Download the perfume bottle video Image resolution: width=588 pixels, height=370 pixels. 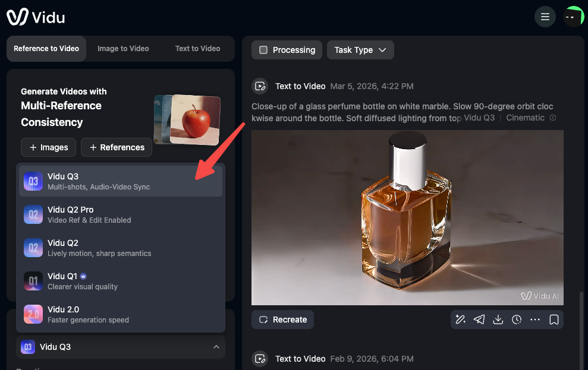(498, 320)
